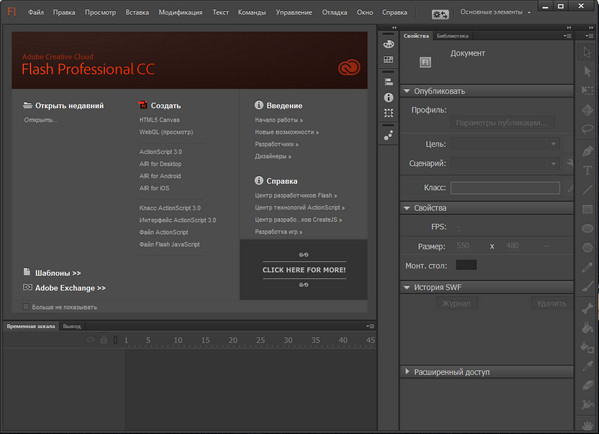Expand the Расширенный доступ section

click(x=407, y=371)
